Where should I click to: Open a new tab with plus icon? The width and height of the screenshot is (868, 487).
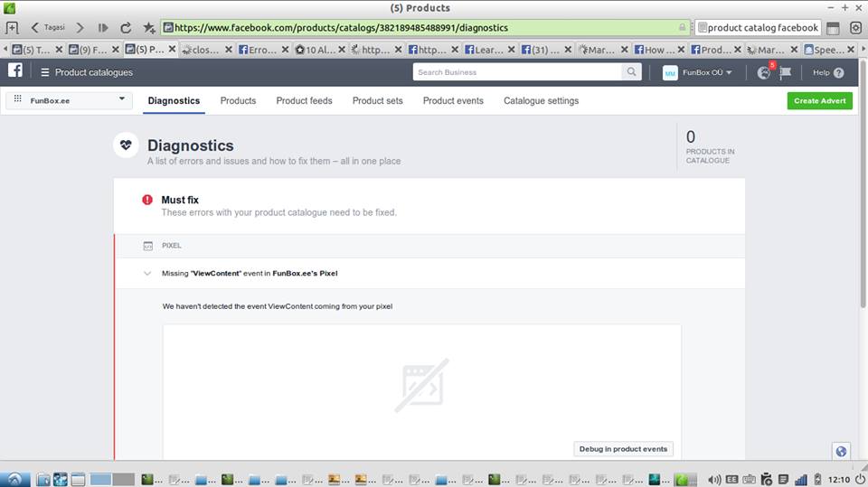(12, 27)
